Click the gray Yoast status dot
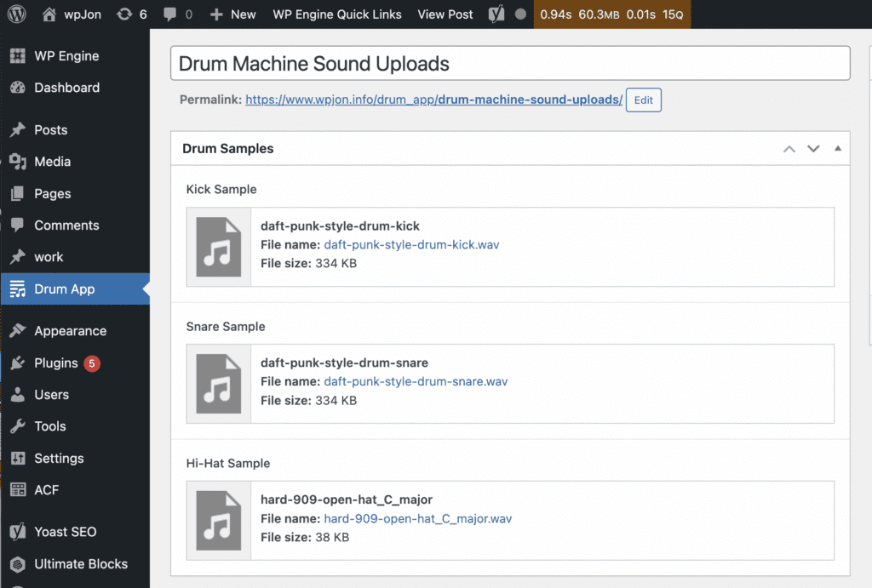The height and width of the screenshot is (588, 872). click(x=520, y=14)
